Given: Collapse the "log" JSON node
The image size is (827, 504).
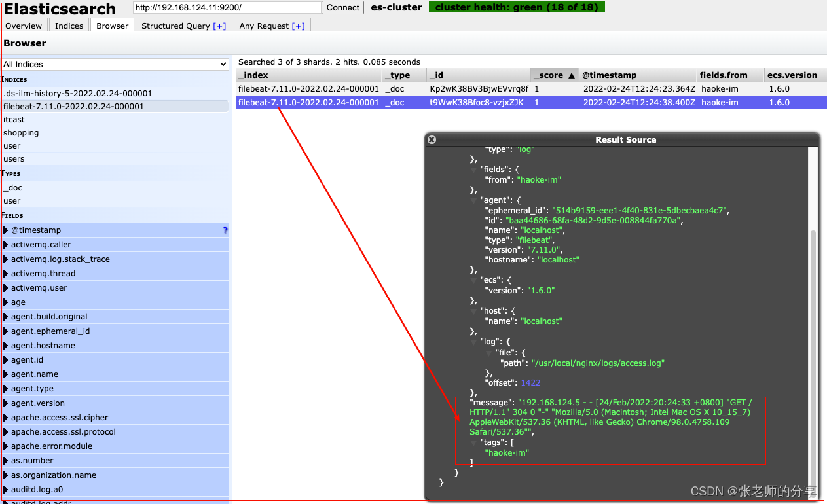Looking at the screenshot, I should (x=473, y=342).
